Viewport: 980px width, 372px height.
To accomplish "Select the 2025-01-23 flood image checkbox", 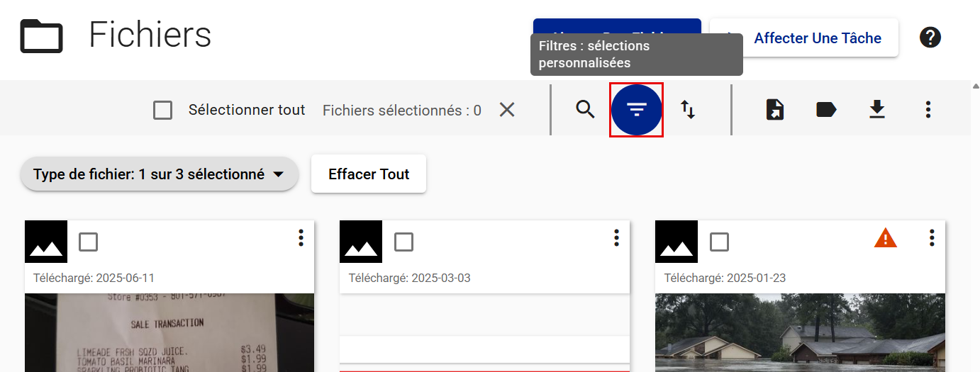I will coord(719,242).
